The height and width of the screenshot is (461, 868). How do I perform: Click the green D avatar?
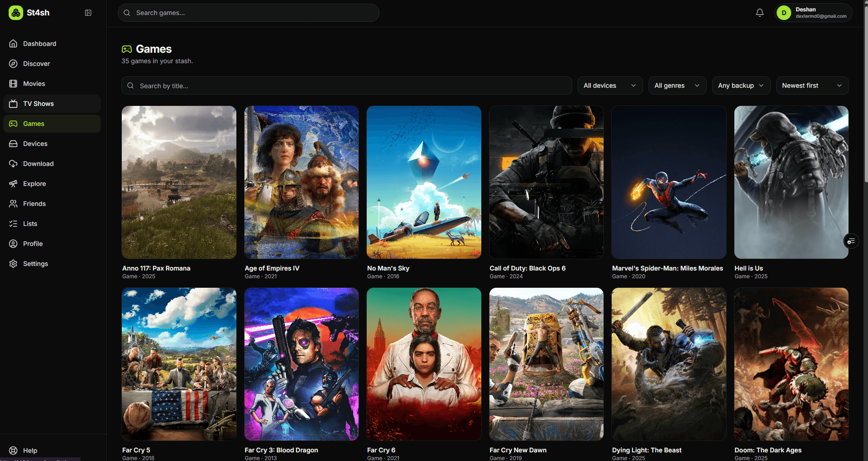[784, 13]
